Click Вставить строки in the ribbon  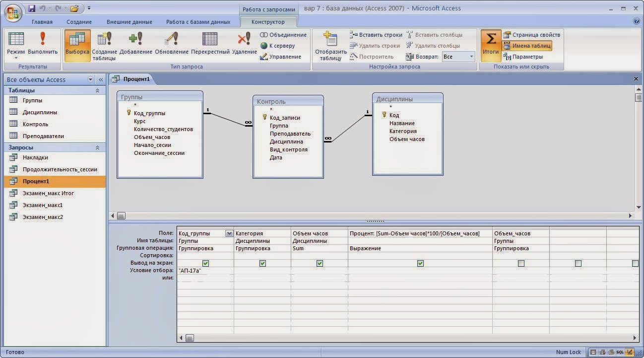tap(376, 35)
